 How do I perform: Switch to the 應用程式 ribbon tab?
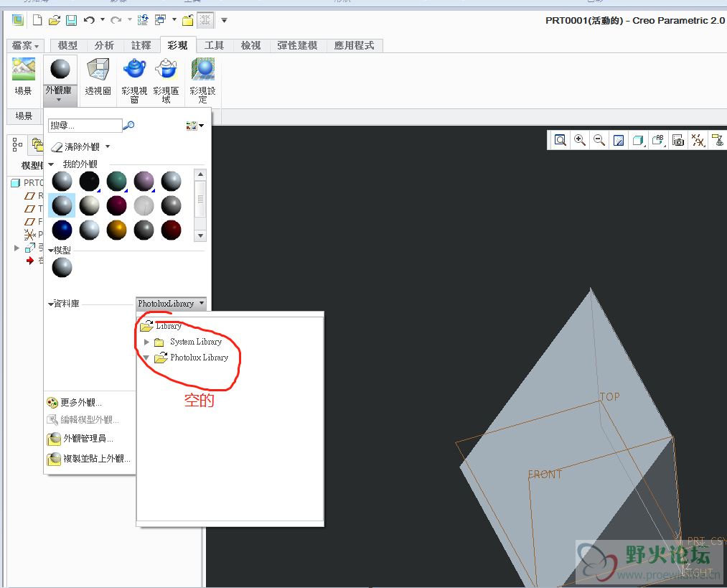pyautogui.click(x=355, y=45)
